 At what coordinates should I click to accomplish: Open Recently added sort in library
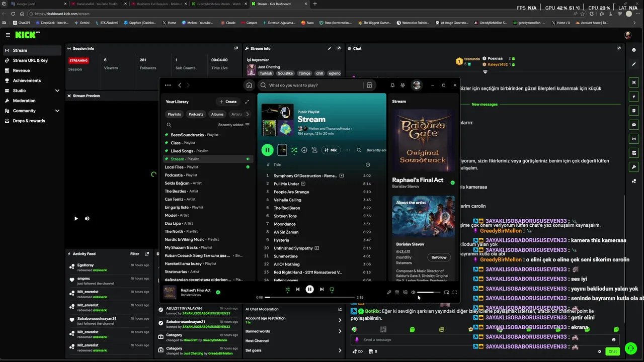pyautogui.click(x=233, y=125)
